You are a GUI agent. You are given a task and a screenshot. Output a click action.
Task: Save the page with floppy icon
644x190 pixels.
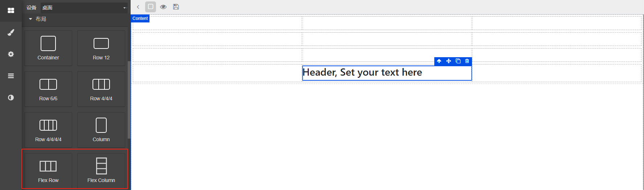[176, 7]
